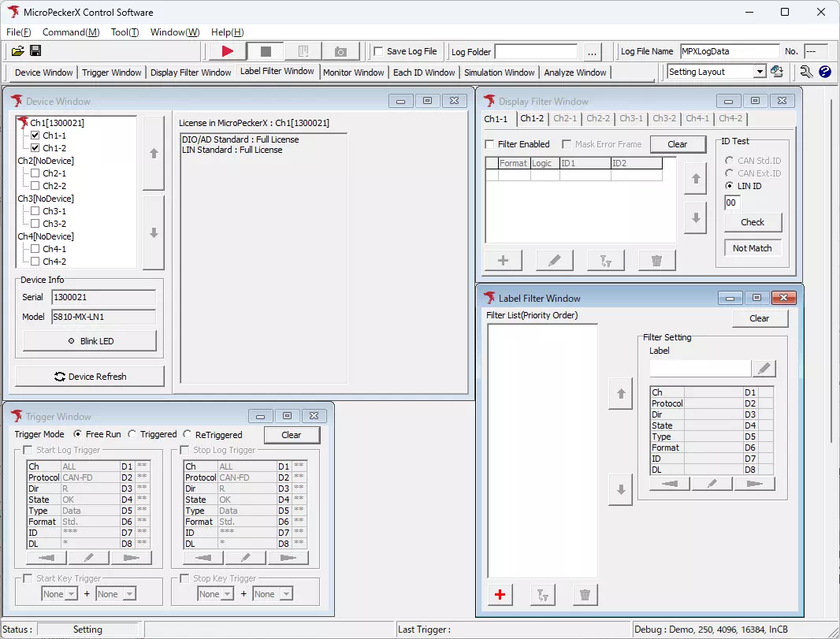Add a label filter with red plus
This screenshot has height=639, width=840.
[x=500, y=595]
